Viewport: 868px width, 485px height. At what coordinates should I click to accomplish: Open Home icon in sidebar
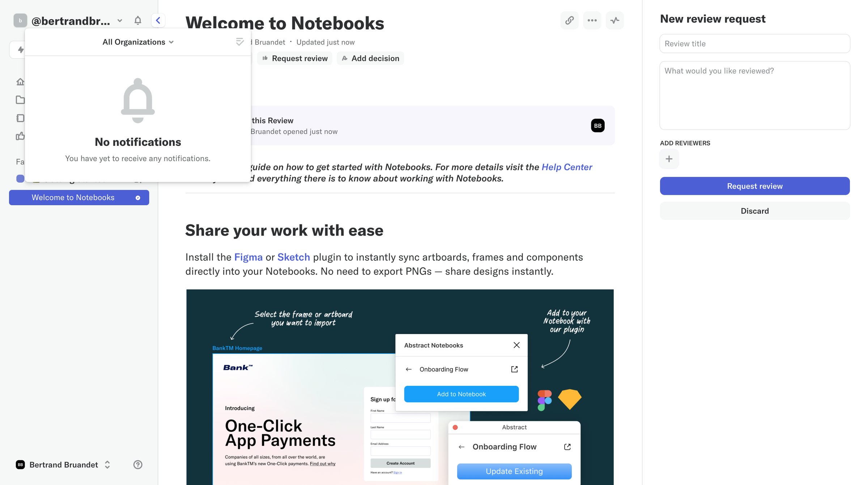coord(20,82)
